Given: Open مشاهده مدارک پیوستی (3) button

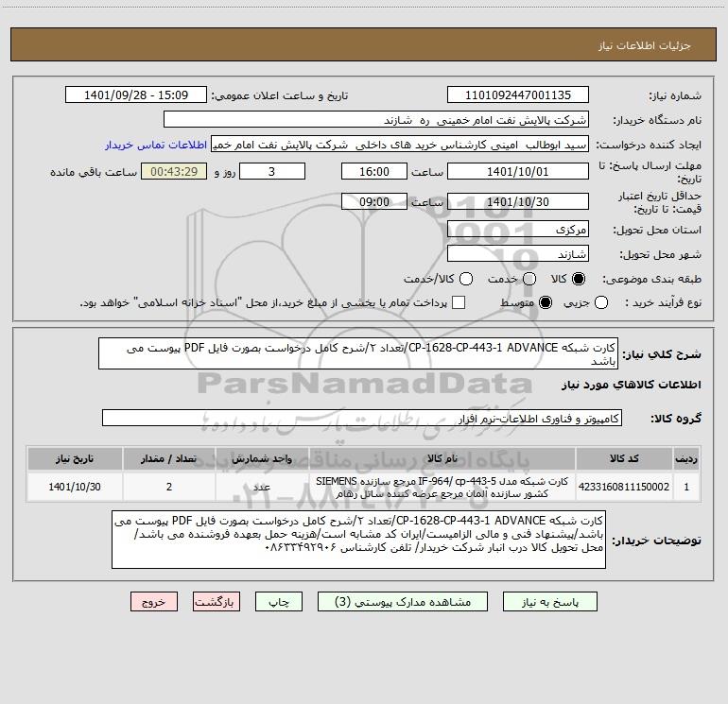Looking at the screenshot, I should (x=403, y=602).
